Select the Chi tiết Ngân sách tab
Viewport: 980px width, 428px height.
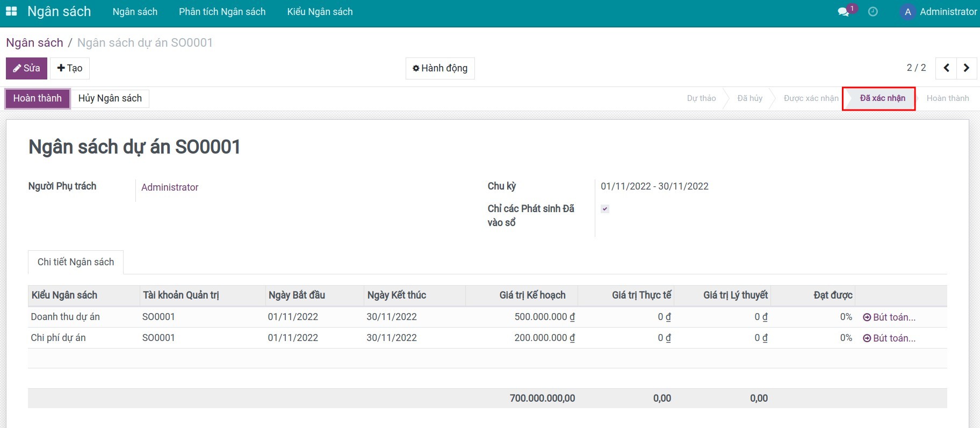76,262
